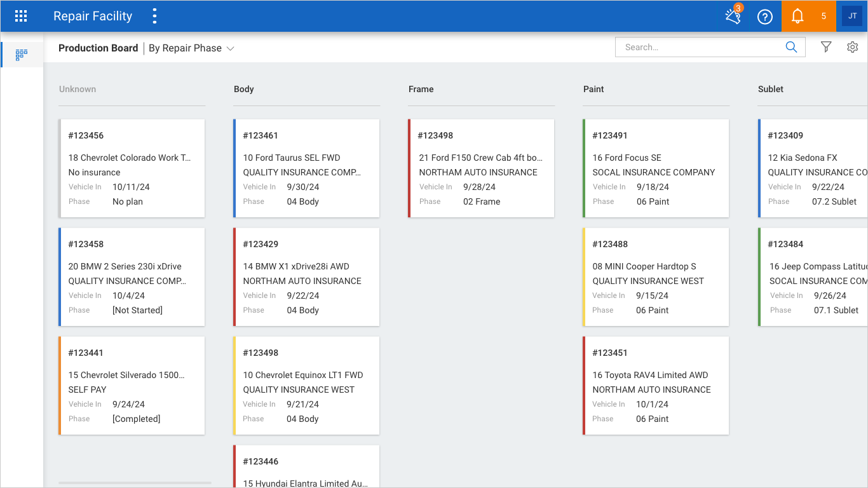This screenshot has height=488, width=868.
Task: Click the [Completed] phase value
Action: click(136, 419)
